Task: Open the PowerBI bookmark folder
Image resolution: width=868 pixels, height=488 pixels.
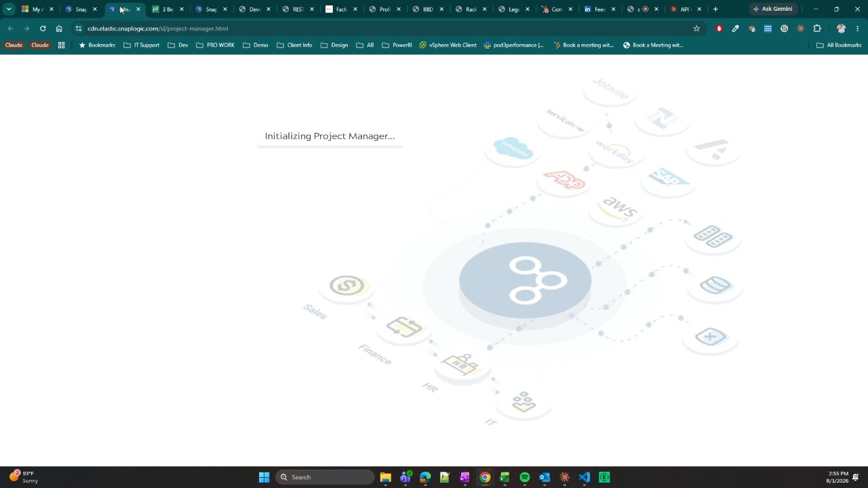Action: pos(397,45)
